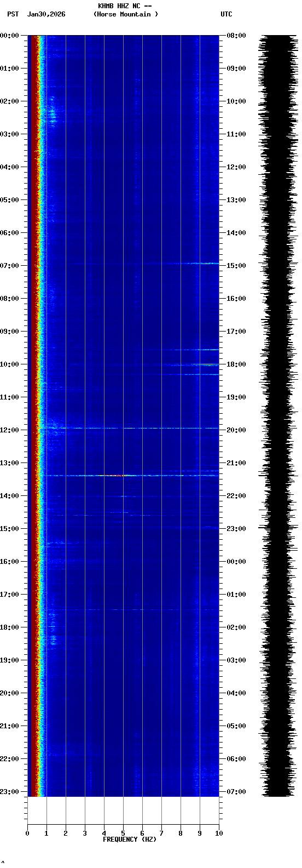Viewport: 302px width, 868px height.
Task: Click the 00:00 PST time label
Action: (9, 36)
